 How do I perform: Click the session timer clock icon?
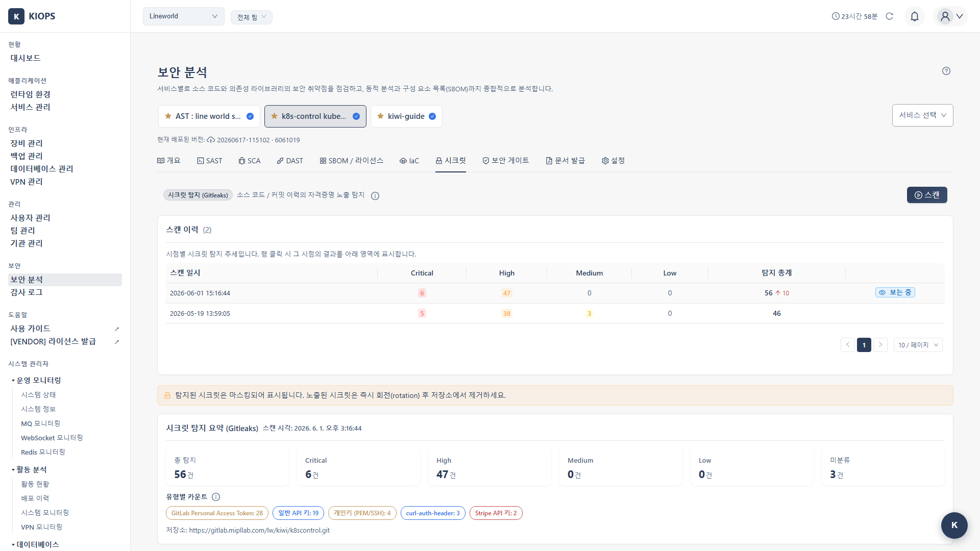tap(836, 16)
